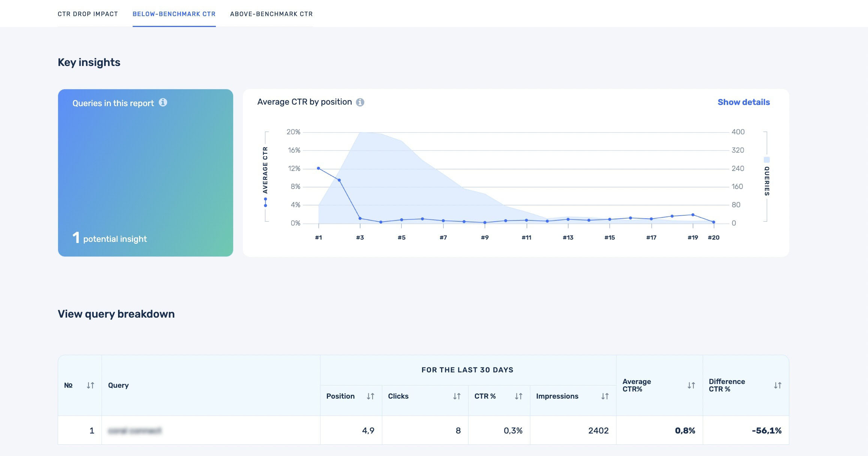Select the Below-Benchmark CTR tab
This screenshot has height=456, width=868.
click(x=174, y=14)
